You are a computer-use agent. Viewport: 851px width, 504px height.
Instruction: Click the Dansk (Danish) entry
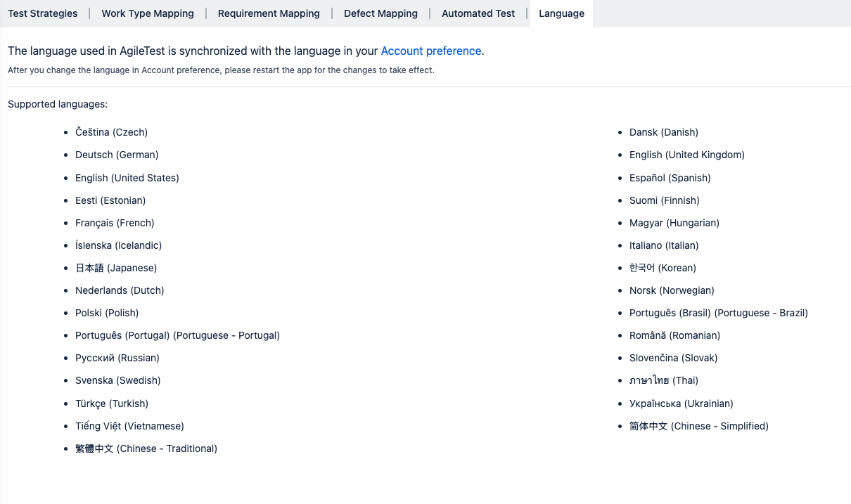663,132
